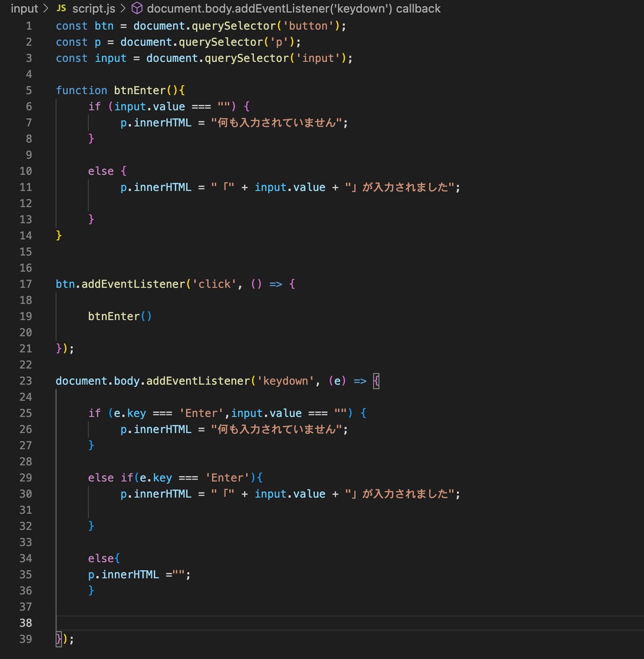The image size is (644, 659).
Task: Click the JS file icon in the breadcrumb
Action: point(61,9)
